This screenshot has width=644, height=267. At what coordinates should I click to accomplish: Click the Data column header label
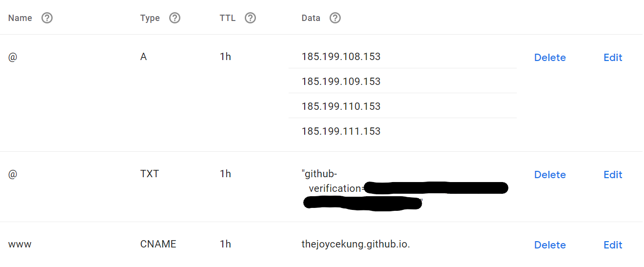[x=311, y=18]
